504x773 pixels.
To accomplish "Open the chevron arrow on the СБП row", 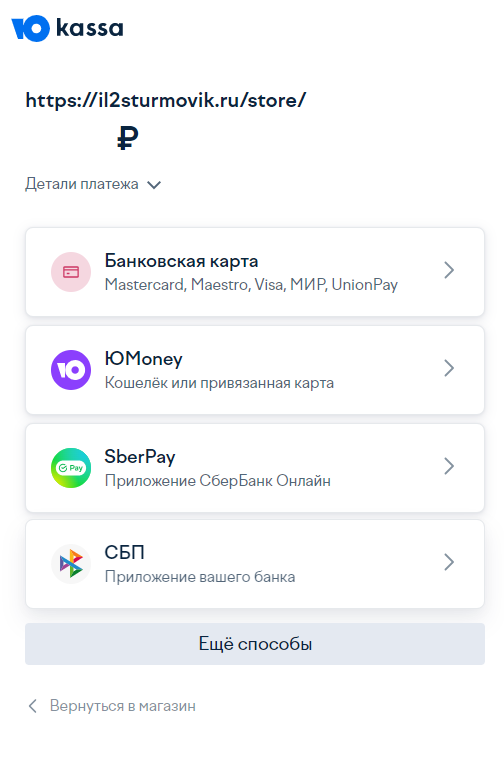I will 449,562.
